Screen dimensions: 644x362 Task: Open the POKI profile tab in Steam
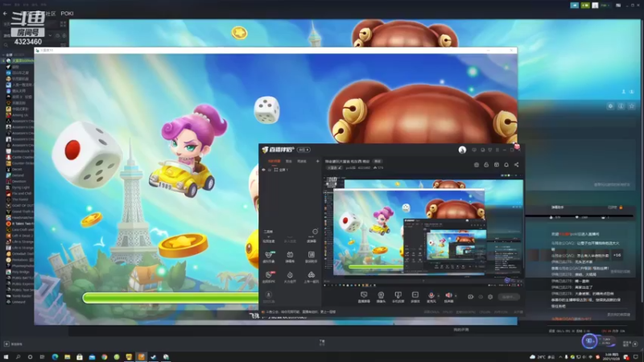click(x=67, y=14)
